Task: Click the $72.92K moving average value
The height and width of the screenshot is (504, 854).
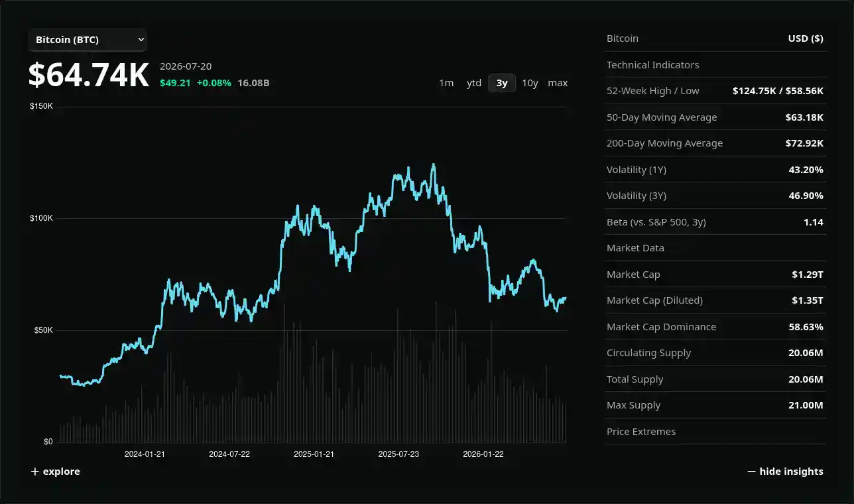Action: [x=804, y=143]
